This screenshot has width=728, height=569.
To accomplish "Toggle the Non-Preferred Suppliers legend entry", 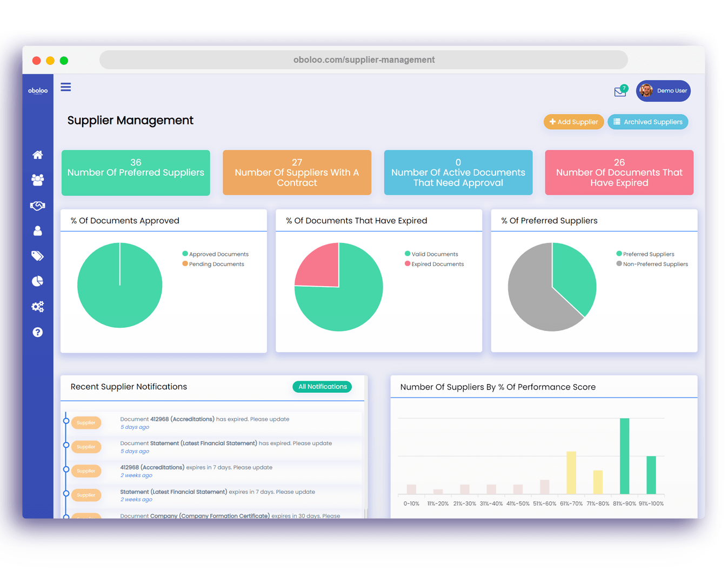I will tap(652, 264).
